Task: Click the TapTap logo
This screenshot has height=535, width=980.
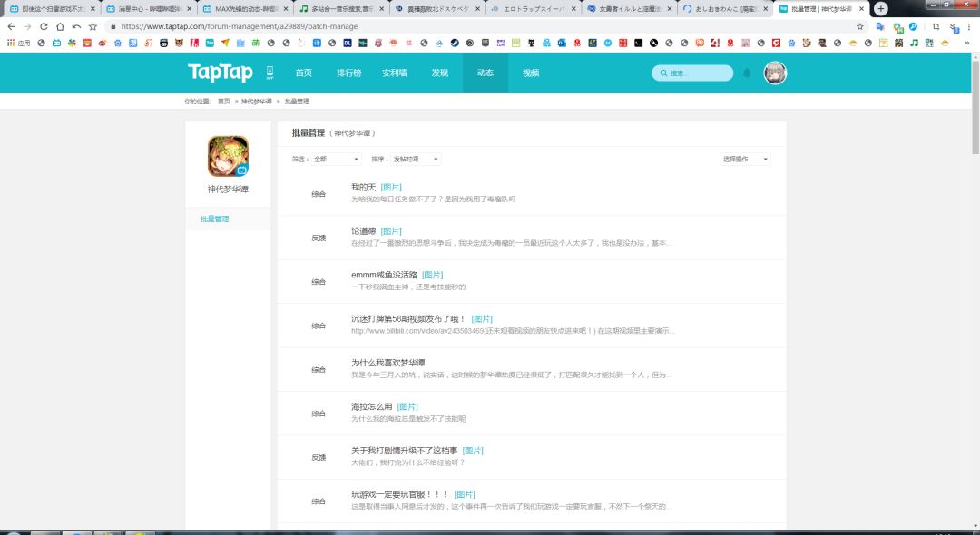Action: point(220,73)
